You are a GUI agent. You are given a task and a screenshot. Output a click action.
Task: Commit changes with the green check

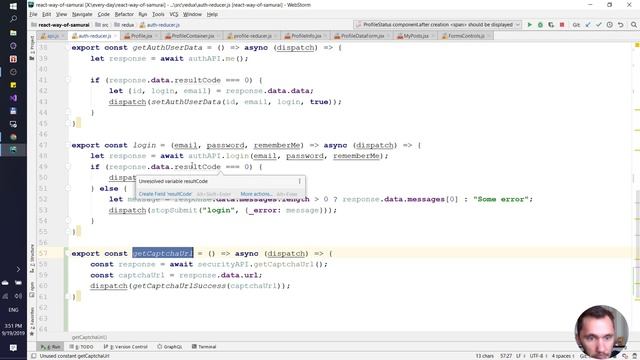[598, 25]
